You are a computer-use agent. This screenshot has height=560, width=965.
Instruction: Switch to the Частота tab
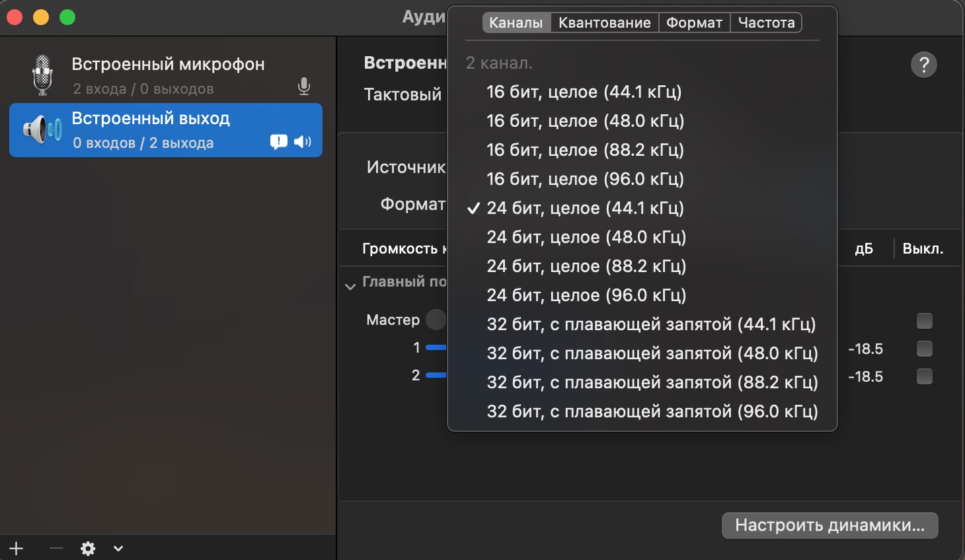click(x=766, y=22)
